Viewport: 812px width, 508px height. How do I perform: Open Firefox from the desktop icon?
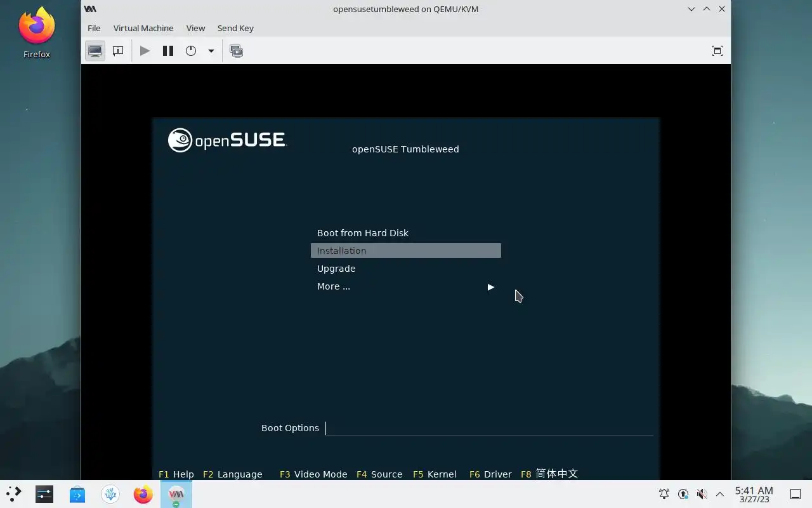coord(37,34)
